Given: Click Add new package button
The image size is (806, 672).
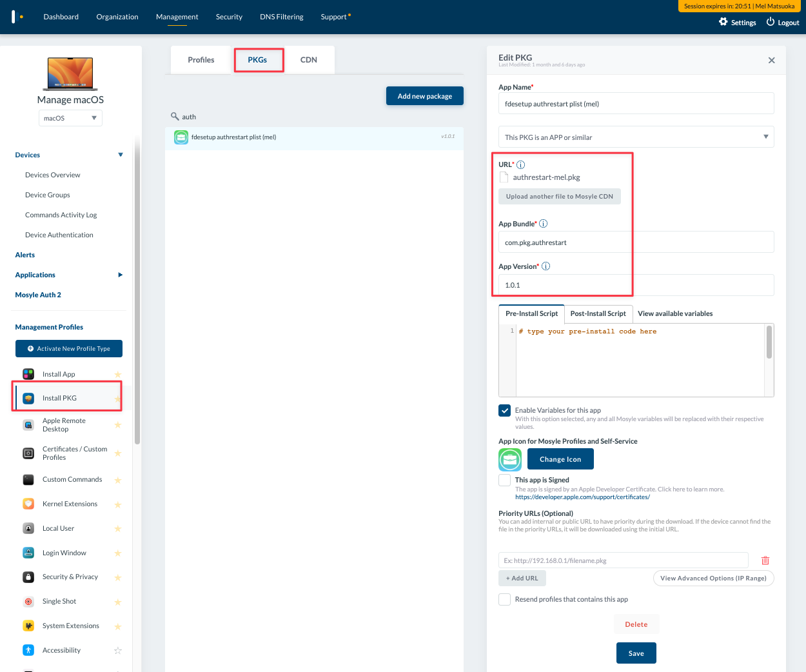Looking at the screenshot, I should coord(425,96).
